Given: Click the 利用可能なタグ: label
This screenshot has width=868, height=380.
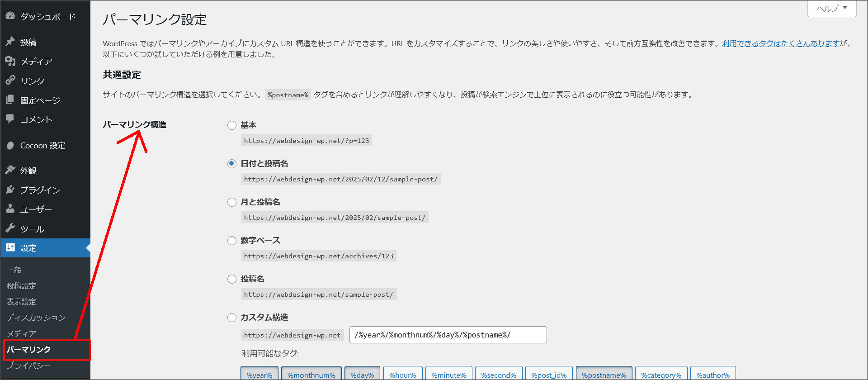Looking at the screenshot, I should click(270, 353).
